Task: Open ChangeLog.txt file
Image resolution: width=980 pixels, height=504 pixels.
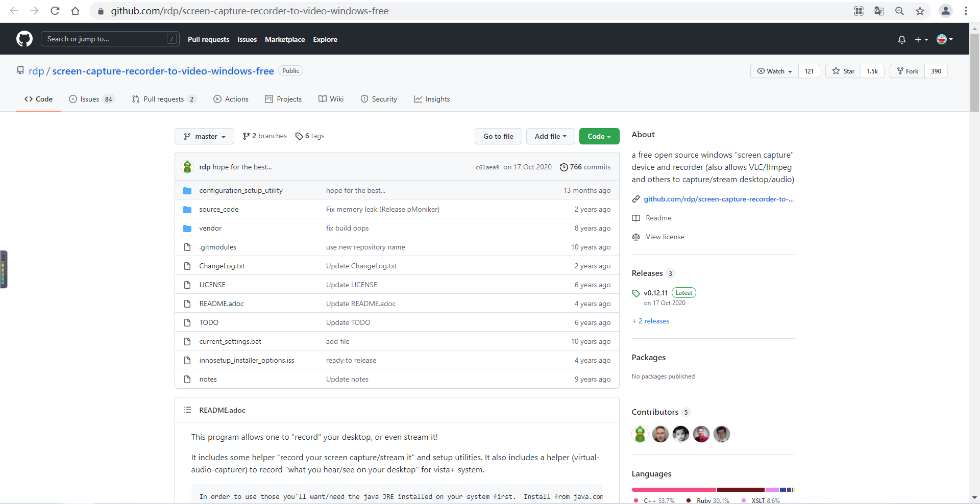Action: [x=222, y=266]
